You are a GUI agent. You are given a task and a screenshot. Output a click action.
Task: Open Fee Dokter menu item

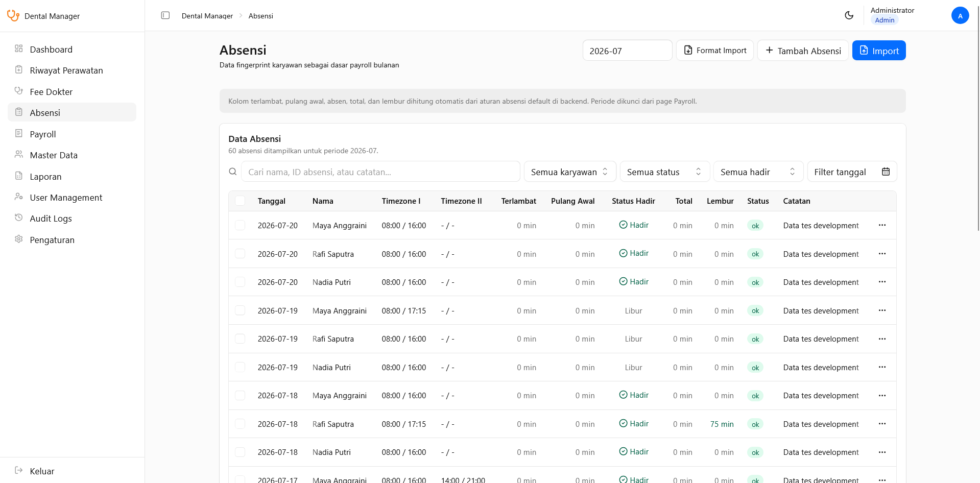(x=72, y=91)
